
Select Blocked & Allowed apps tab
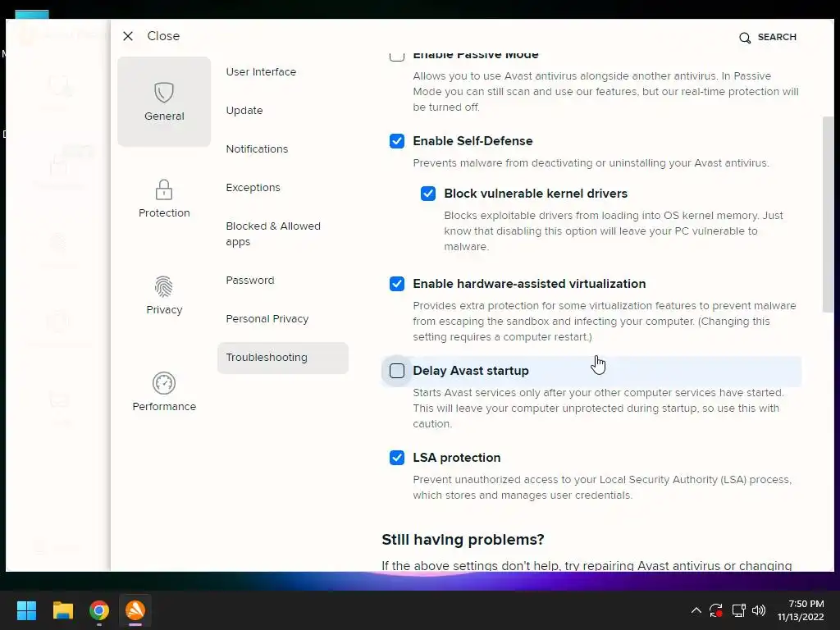click(x=273, y=234)
